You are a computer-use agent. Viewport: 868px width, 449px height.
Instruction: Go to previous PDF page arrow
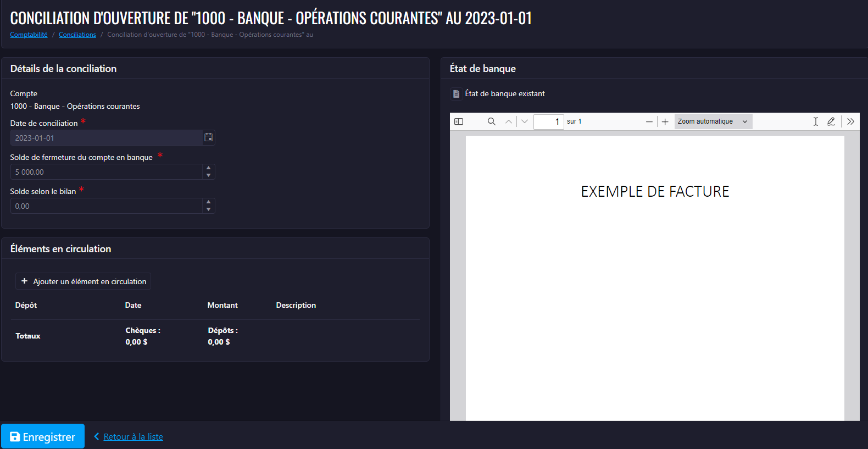tap(509, 121)
